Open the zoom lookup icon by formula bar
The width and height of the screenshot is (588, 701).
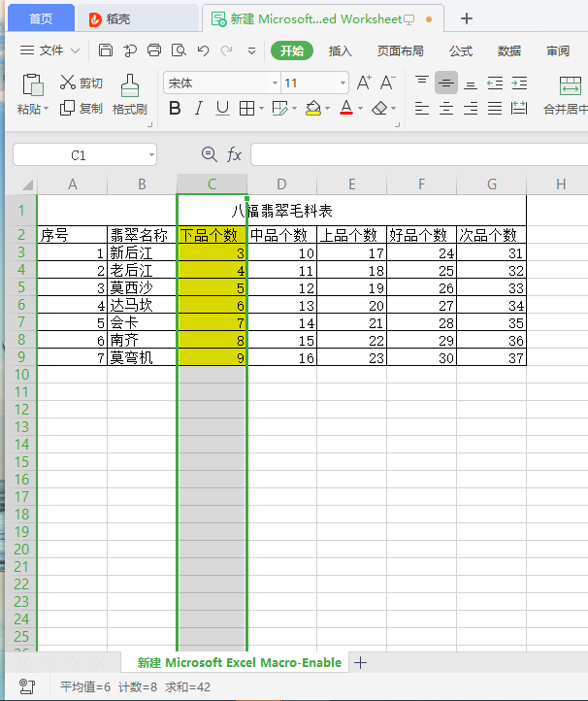point(209,154)
